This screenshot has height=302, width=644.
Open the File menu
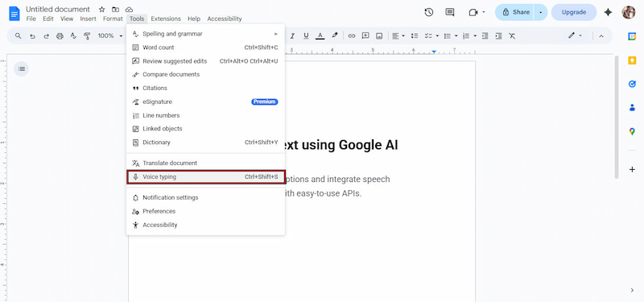click(x=31, y=19)
